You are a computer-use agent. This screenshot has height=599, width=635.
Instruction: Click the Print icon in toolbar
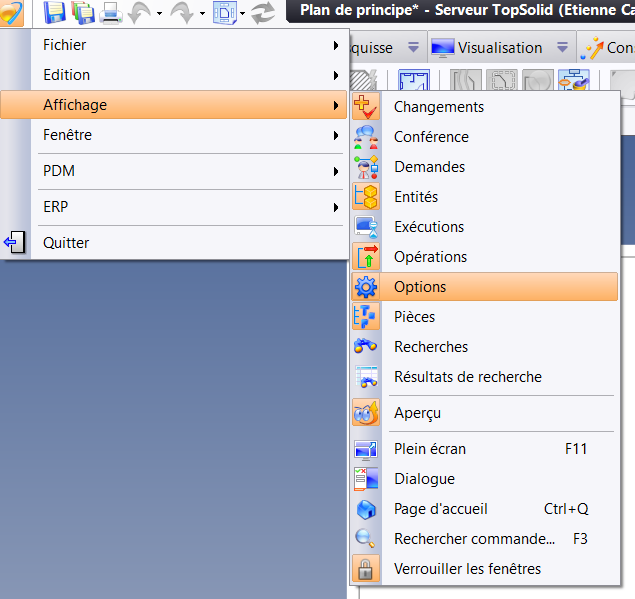[x=111, y=13]
